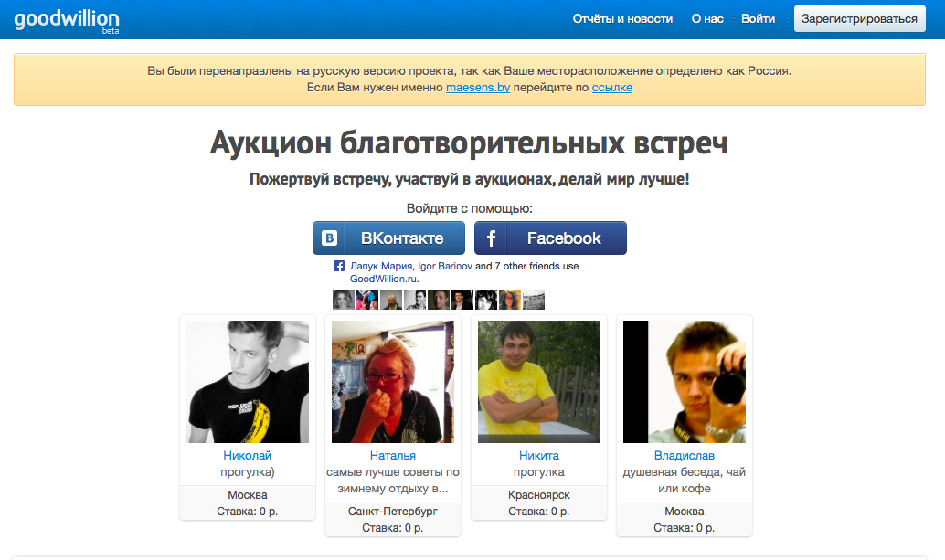Viewport: 945px width, 560px height.
Task: Sign in with ВКонтакте button
Action: point(388,238)
